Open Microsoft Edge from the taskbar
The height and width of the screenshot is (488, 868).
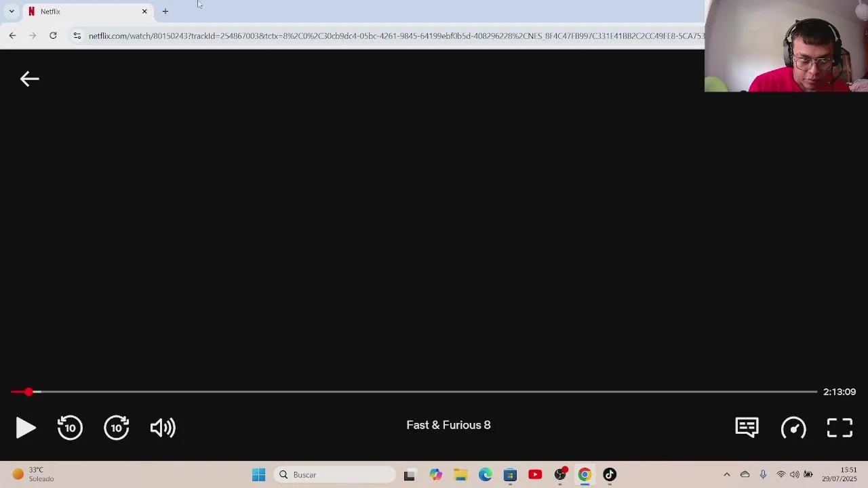point(486,474)
